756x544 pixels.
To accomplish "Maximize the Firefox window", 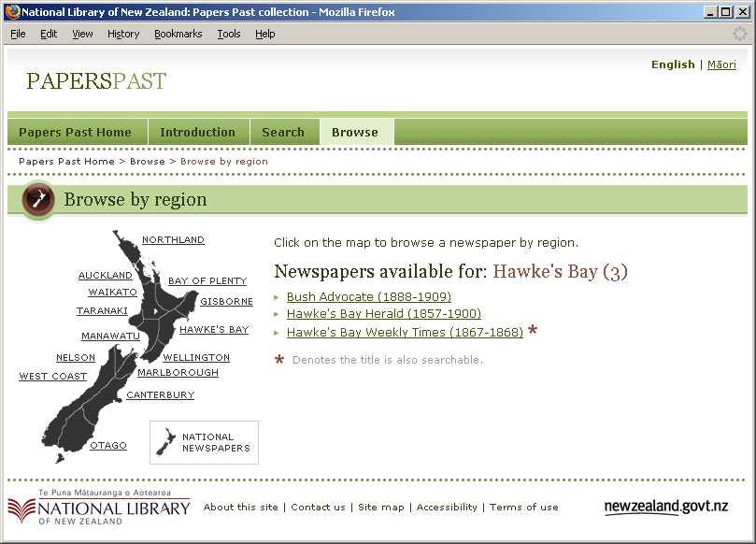I will [725, 12].
